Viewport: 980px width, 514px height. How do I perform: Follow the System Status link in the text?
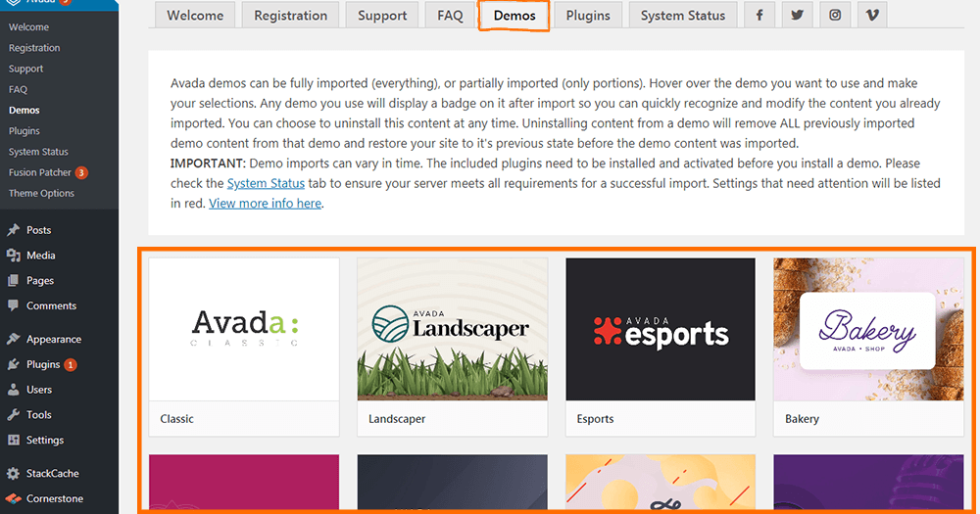point(266,183)
